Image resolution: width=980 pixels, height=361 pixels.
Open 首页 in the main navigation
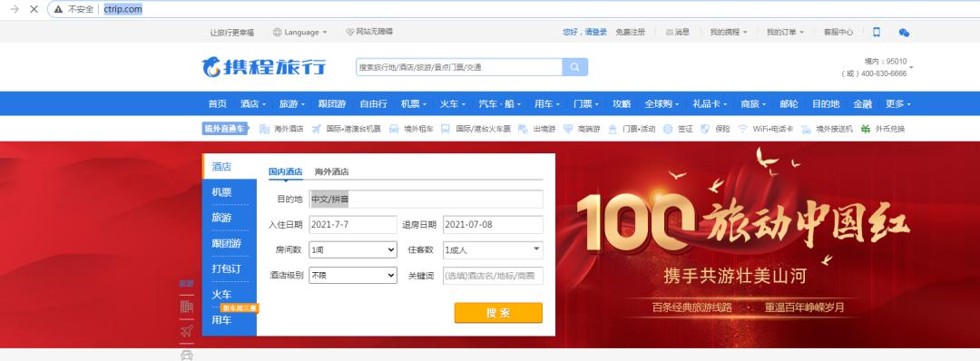(218, 103)
